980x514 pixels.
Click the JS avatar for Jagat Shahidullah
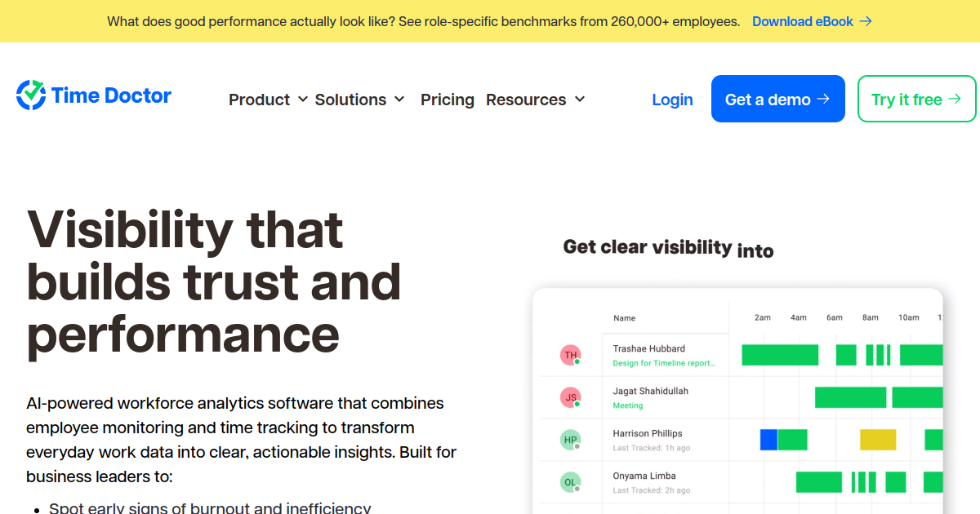(x=570, y=397)
